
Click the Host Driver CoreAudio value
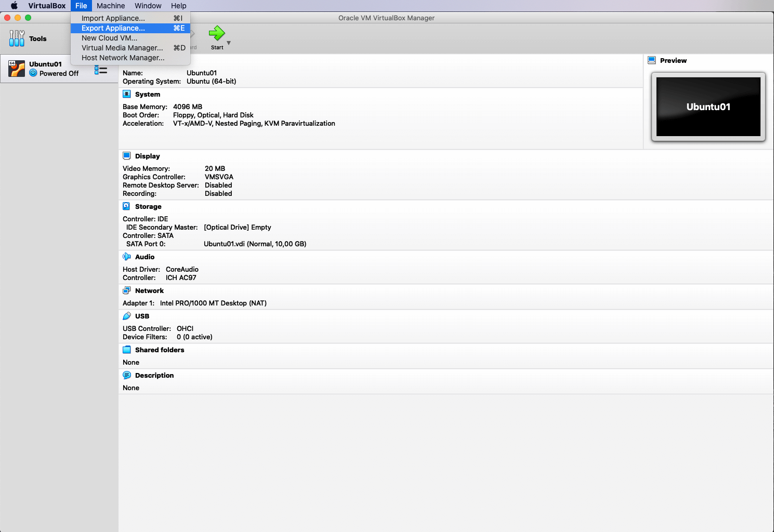182,270
